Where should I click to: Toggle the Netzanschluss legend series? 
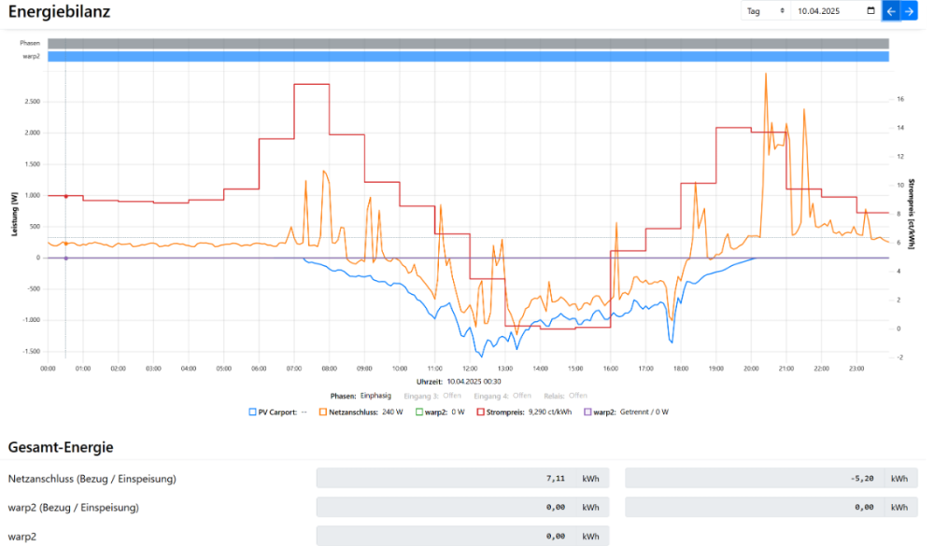(361, 412)
